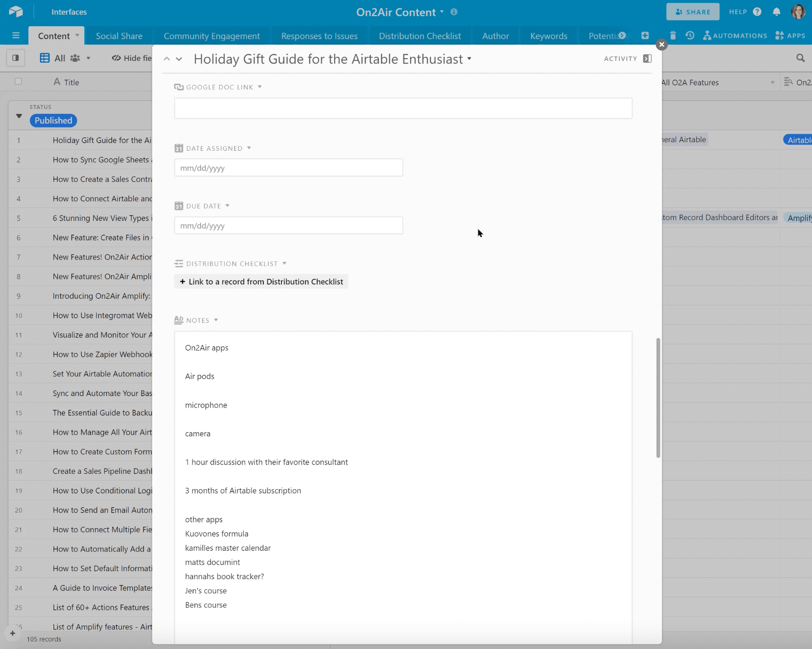This screenshot has height=649, width=812.
Task: Toggle the view sidebar panel button
Action: coord(16,58)
